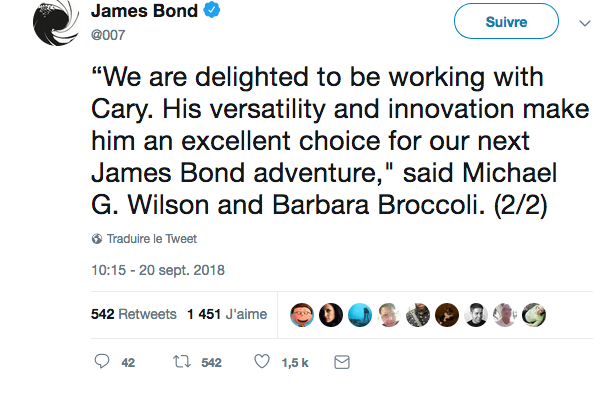Open the tweet options chevron menu
Viewport: 605px width, 394px height.
coord(585,23)
